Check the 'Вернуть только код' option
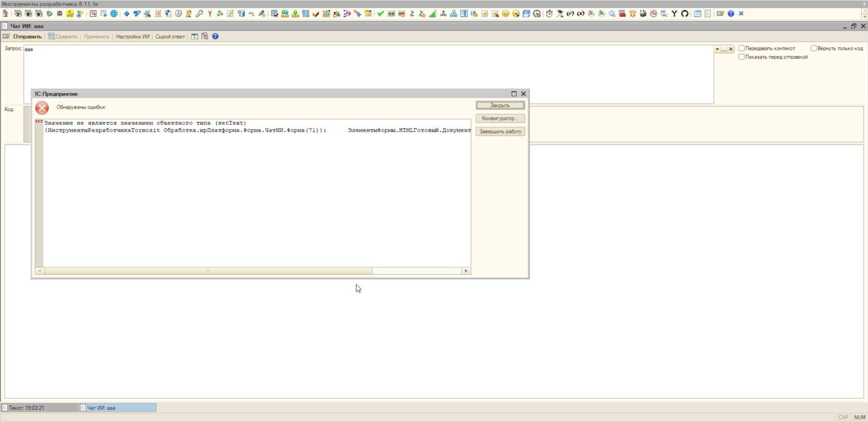 pos(814,49)
